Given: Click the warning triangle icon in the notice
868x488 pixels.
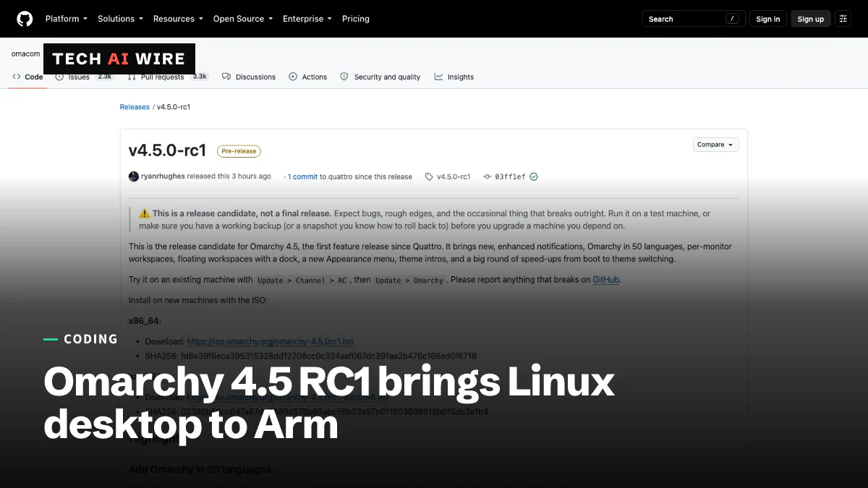Looking at the screenshot, I should tap(145, 213).
